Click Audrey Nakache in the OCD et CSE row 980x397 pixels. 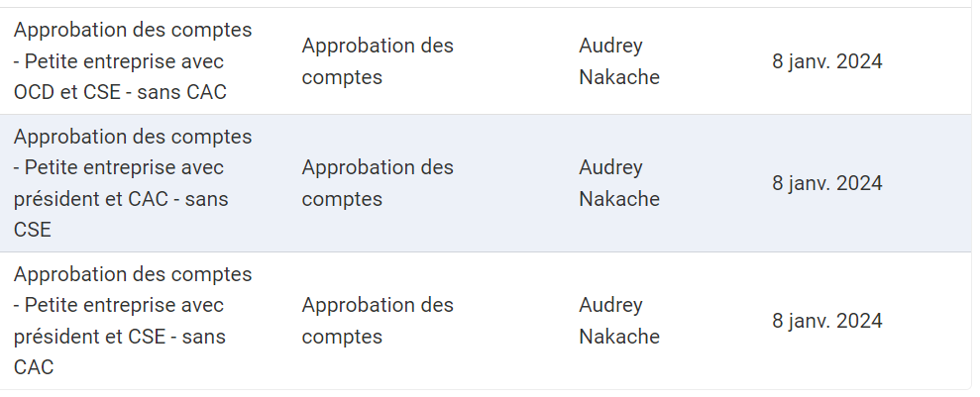(x=618, y=61)
